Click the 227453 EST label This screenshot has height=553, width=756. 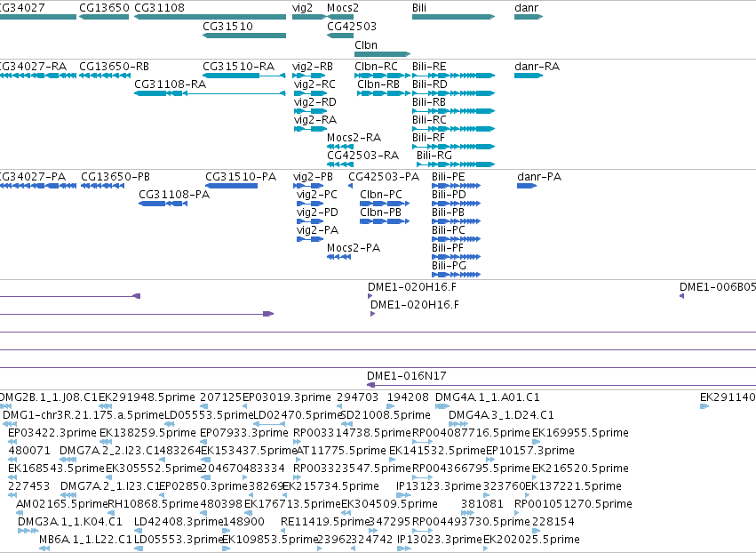tap(29, 486)
